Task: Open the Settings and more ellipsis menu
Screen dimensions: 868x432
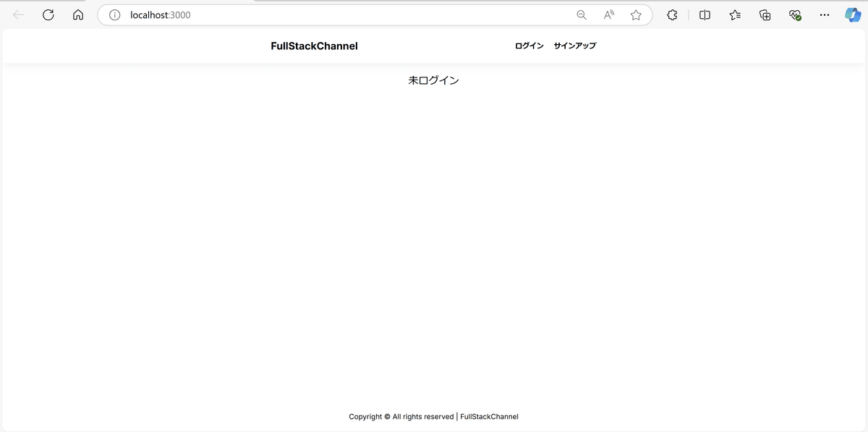Action: pyautogui.click(x=825, y=14)
